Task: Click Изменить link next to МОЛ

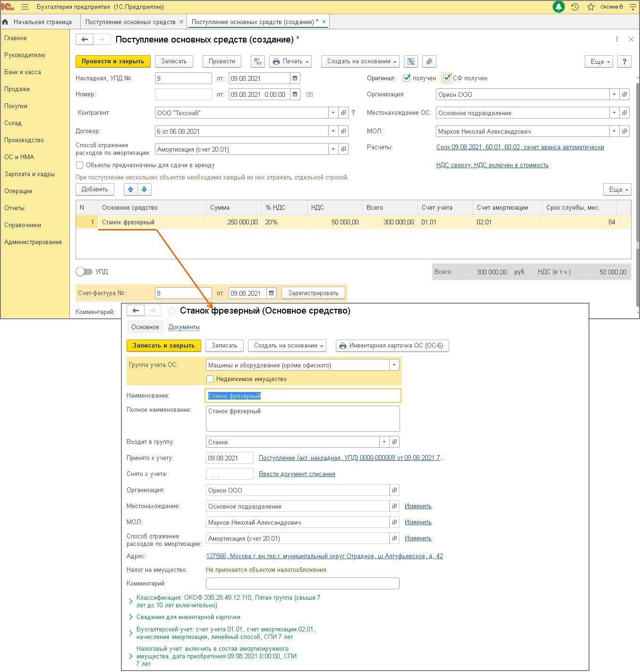Action: click(418, 522)
